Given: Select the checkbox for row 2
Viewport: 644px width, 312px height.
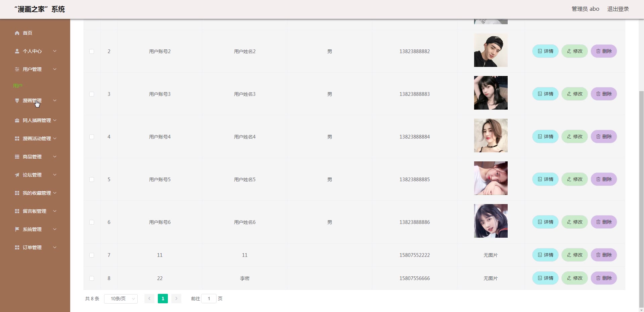Looking at the screenshot, I should click(x=92, y=51).
